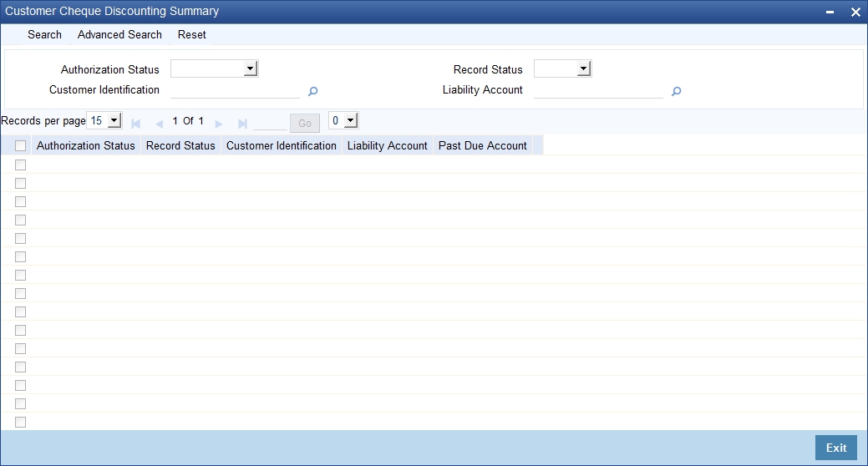Image resolution: width=868 pixels, height=466 pixels.
Task: Open the Authorization Status dropdown
Action: [x=214, y=68]
